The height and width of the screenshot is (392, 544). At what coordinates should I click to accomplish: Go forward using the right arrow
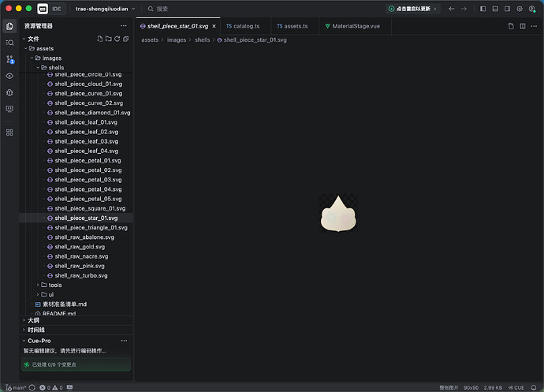(464, 9)
